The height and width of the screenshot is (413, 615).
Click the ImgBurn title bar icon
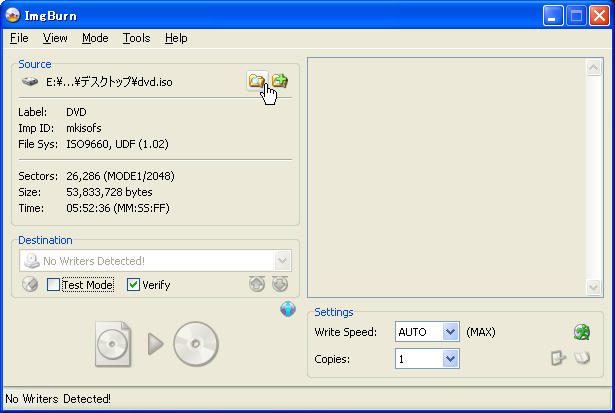[x=13, y=15]
